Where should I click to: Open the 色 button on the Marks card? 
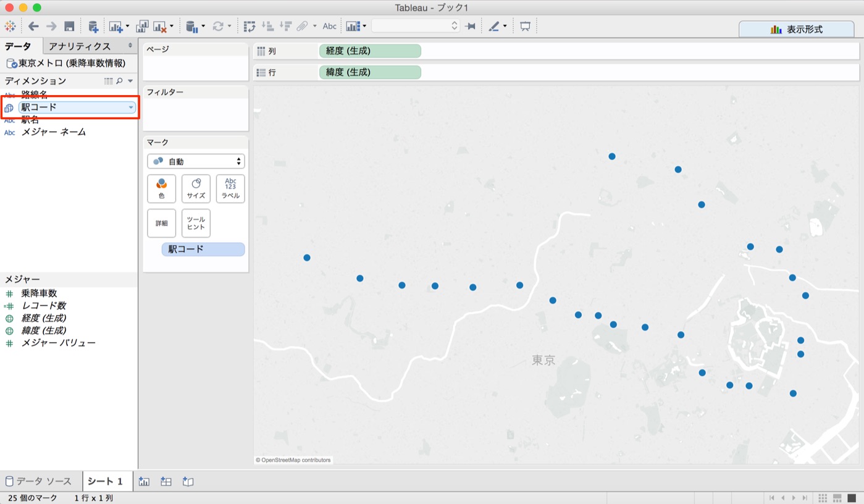(161, 188)
